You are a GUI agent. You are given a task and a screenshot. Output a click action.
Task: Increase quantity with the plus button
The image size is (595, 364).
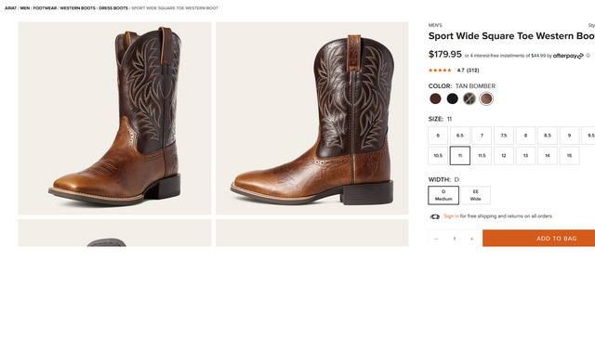471,239
